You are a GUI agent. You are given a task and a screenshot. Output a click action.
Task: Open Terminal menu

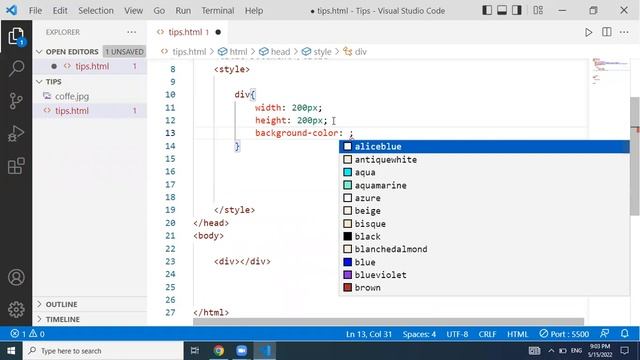218,11
